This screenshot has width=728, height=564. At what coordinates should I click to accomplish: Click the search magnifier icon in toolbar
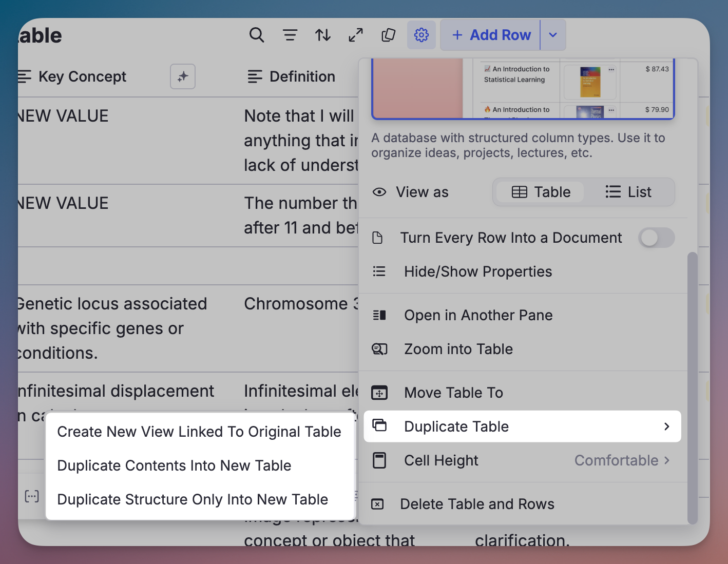[256, 35]
